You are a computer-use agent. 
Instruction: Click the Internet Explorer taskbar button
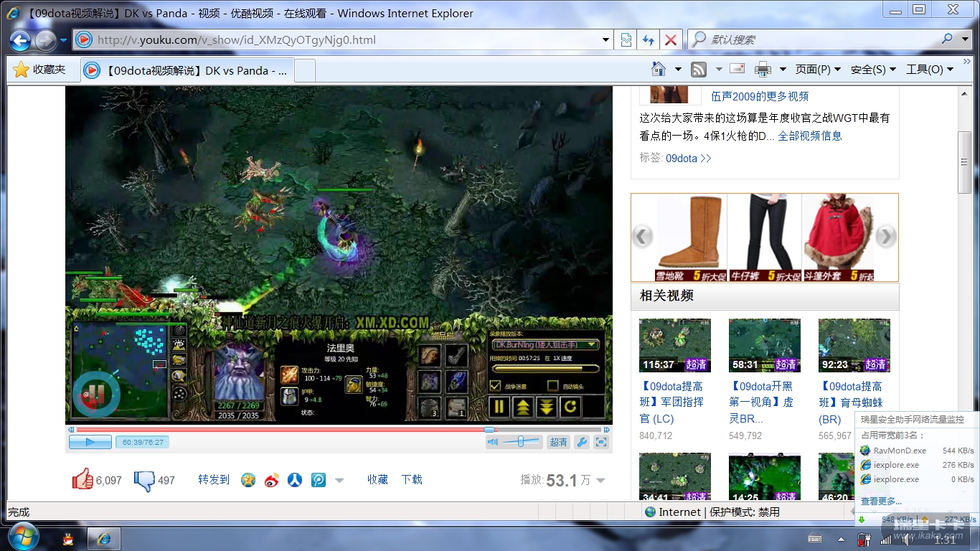(104, 539)
